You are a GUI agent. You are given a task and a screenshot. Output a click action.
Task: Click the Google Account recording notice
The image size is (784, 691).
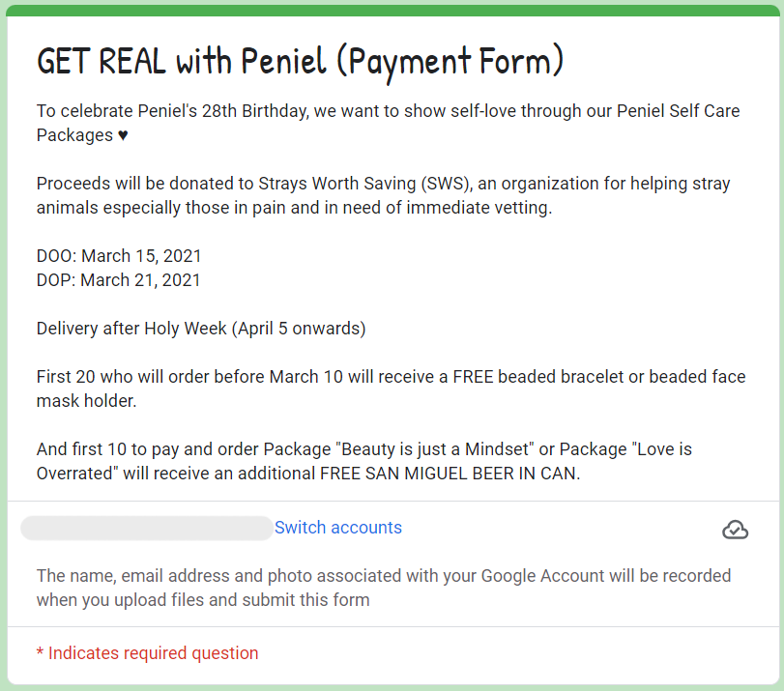pos(384,588)
